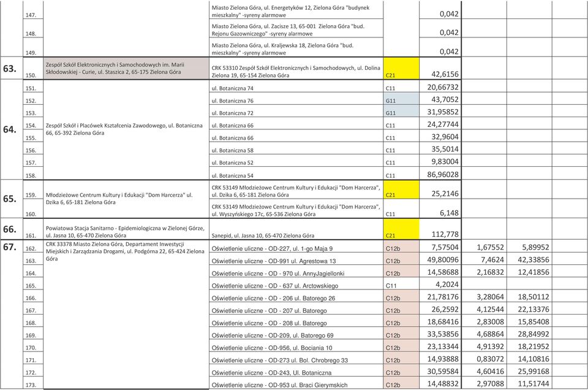Click the value 9,83004
The width and height of the screenshot is (588, 390).
[x=445, y=161]
